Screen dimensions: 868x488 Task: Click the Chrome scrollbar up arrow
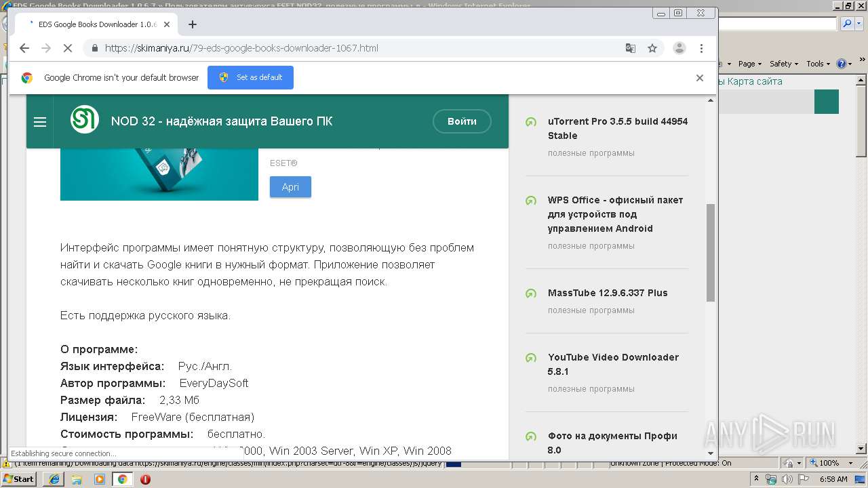[x=711, y=100]
